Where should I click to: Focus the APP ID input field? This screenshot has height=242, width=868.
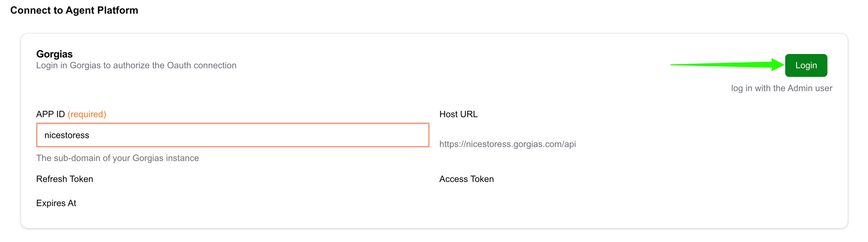233,135
